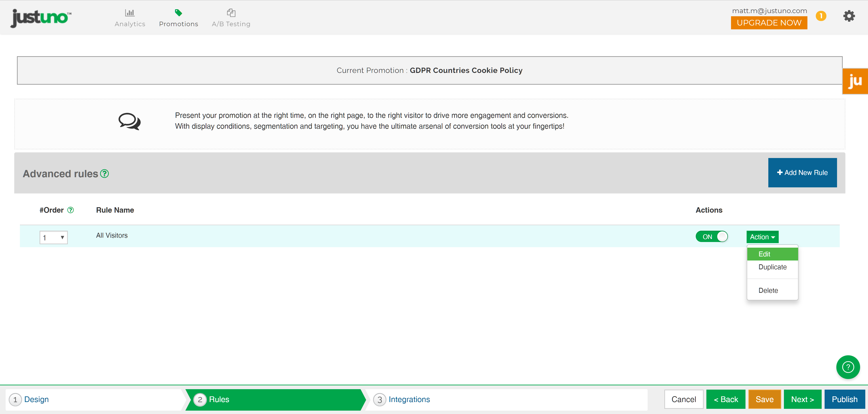868x414 pixels.
Task: Click the Add New Rule button
Action: [x=802, y=173]
